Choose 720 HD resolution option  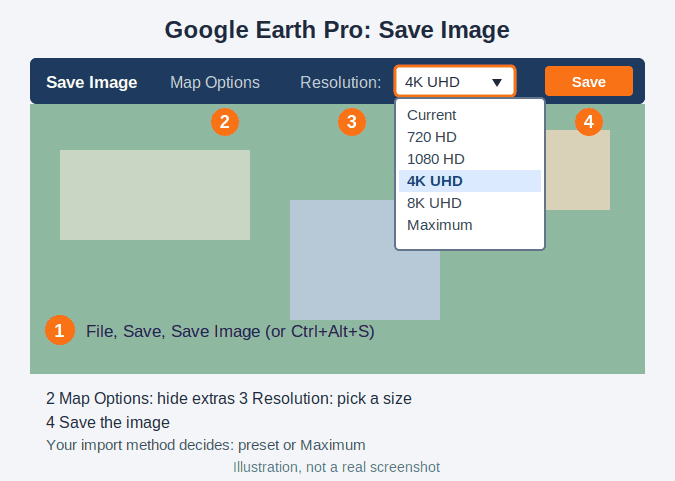tap(470, 137)
